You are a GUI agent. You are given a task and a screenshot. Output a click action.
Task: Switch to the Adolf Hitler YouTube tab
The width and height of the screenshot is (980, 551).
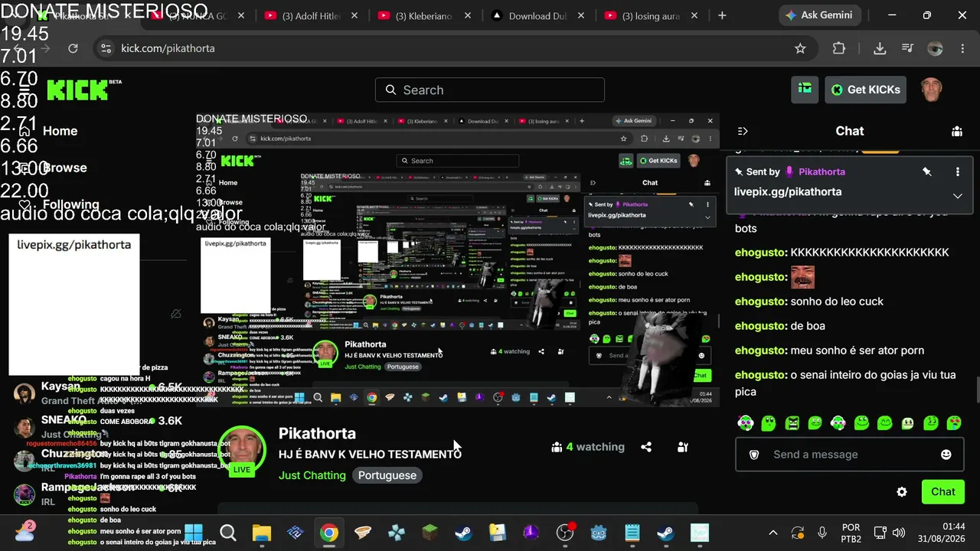[311, 15]
